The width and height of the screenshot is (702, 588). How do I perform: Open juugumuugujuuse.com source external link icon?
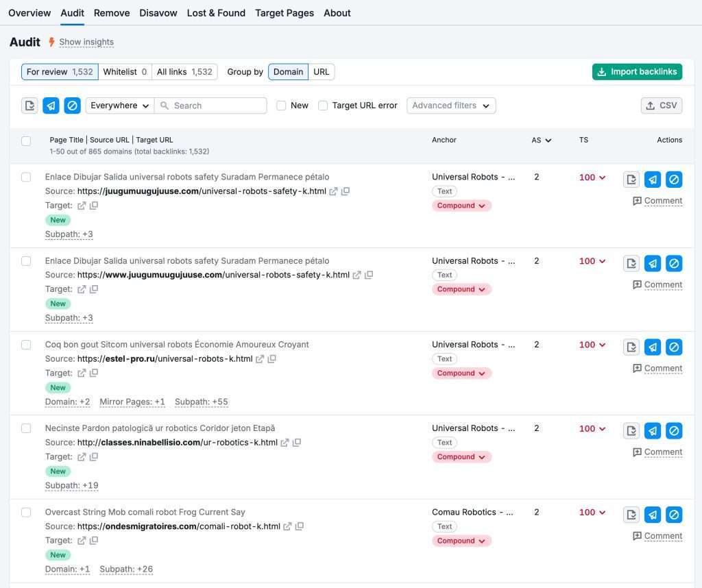pos(333,191)
